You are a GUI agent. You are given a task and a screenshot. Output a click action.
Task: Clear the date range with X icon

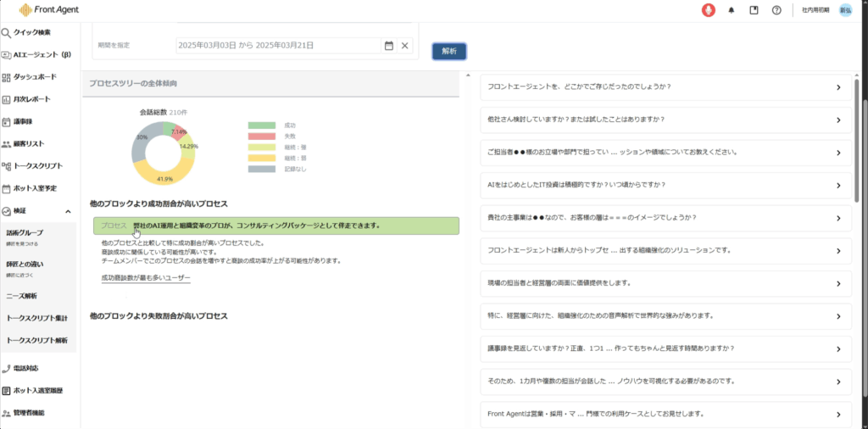pyautogui.click(x=405, y=45)
